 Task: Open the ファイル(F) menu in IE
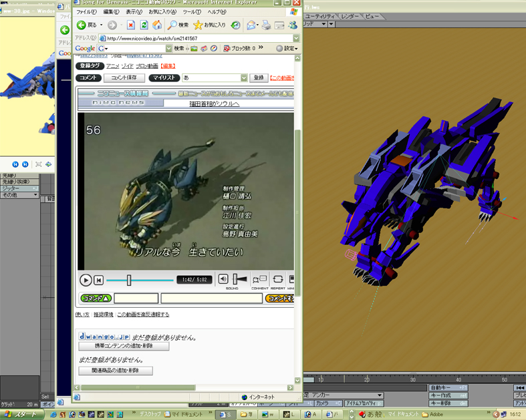(86, 12)
